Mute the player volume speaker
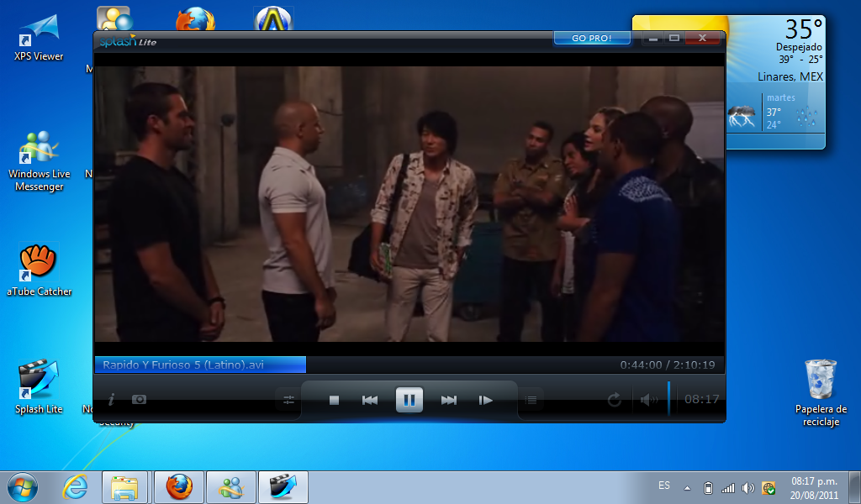 tap(648, 399)
